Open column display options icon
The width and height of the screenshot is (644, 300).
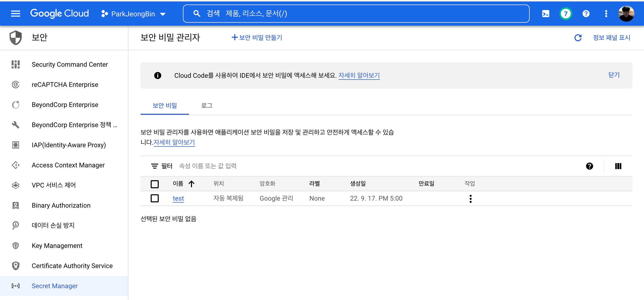point(618,166)
